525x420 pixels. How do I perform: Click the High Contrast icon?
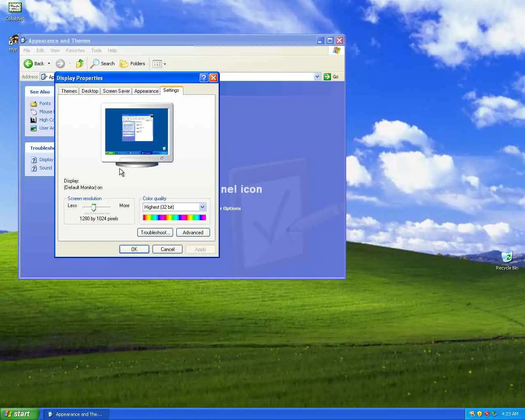[34, 120]
